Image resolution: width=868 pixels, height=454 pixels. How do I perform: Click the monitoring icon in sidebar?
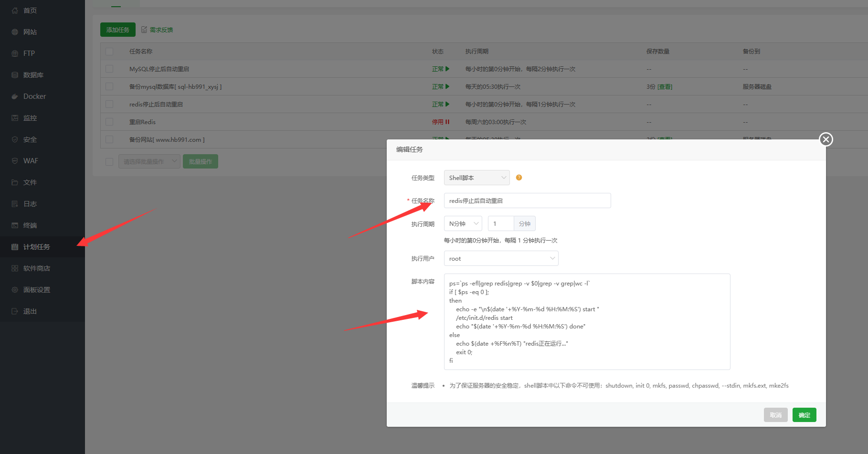(15, 118)
